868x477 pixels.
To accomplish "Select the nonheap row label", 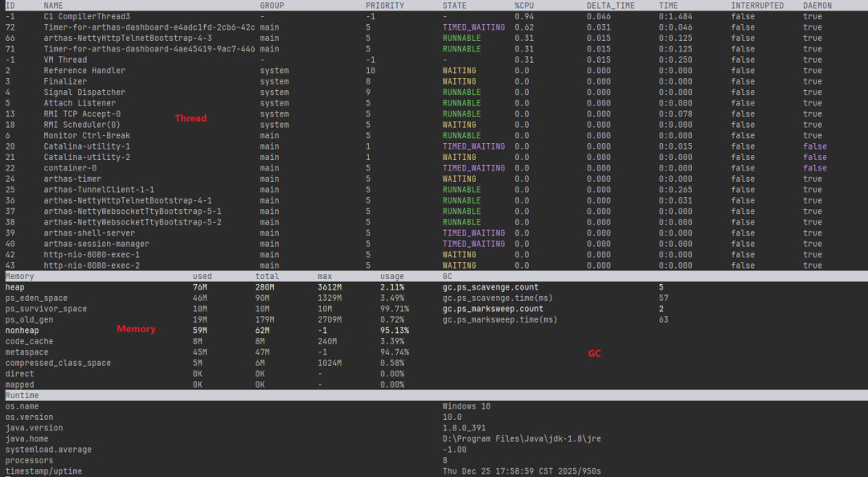I will 23,330.
